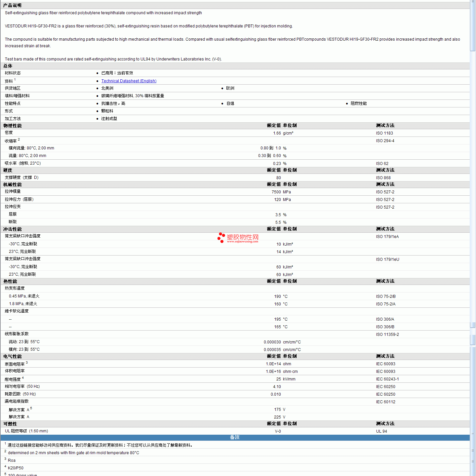Select the IEC 60243-1 test method

coord(387,379)
